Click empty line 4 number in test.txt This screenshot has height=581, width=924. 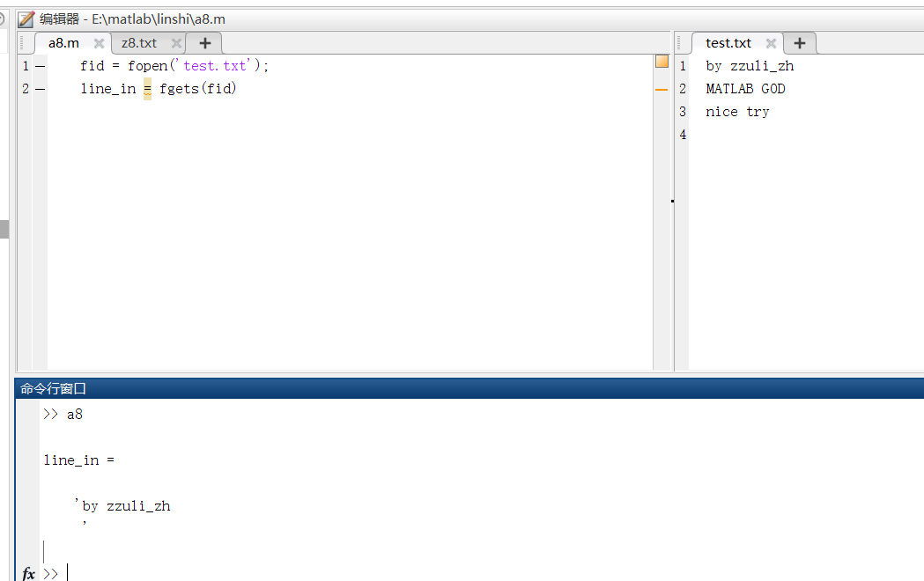click(683, 135)
